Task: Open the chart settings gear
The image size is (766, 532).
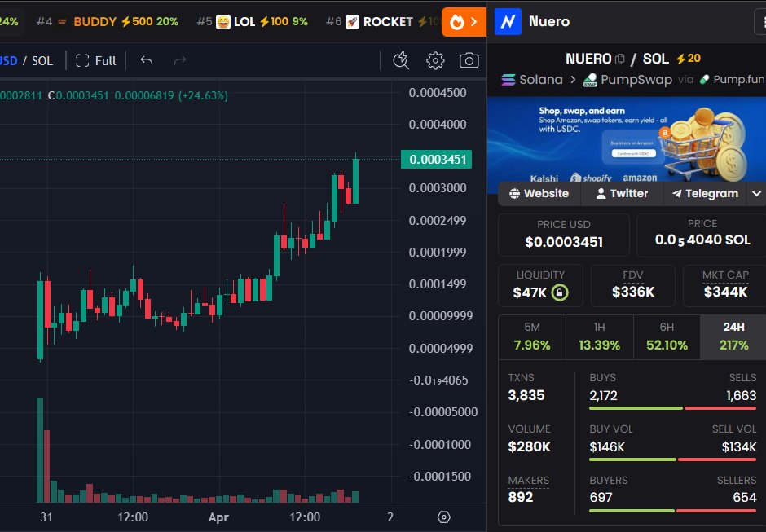Action: pyautogui.click(x=435, y=60)
